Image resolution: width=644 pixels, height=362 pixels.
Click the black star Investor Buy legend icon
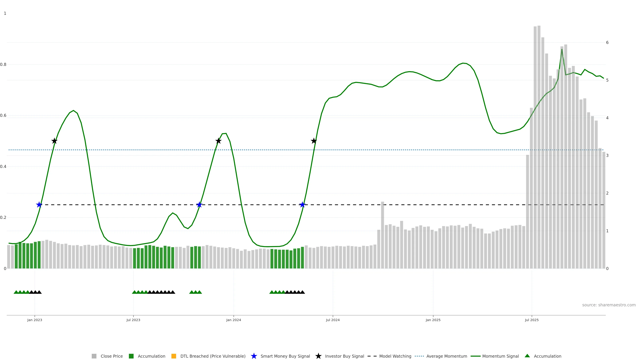(318, 356)
